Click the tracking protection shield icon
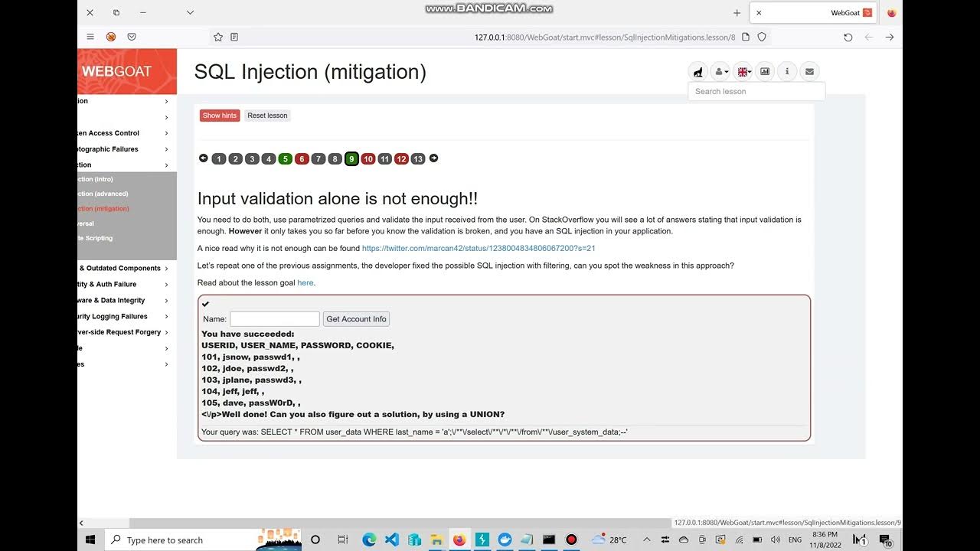 (x=762, y=37)
